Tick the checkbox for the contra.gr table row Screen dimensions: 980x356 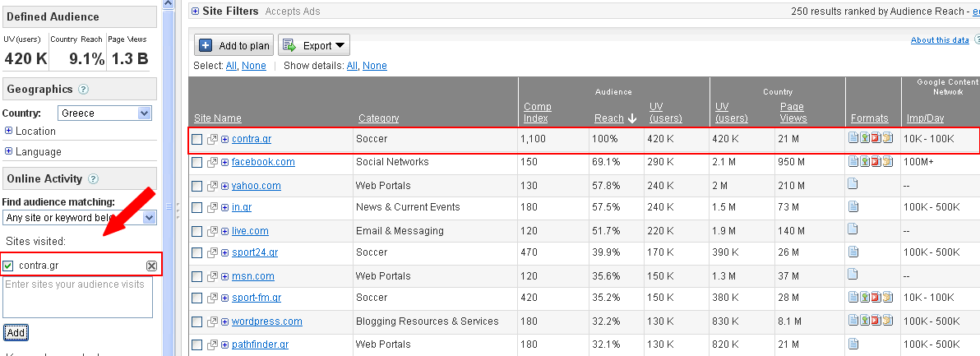pyautogui.click(x=196, y=139)
